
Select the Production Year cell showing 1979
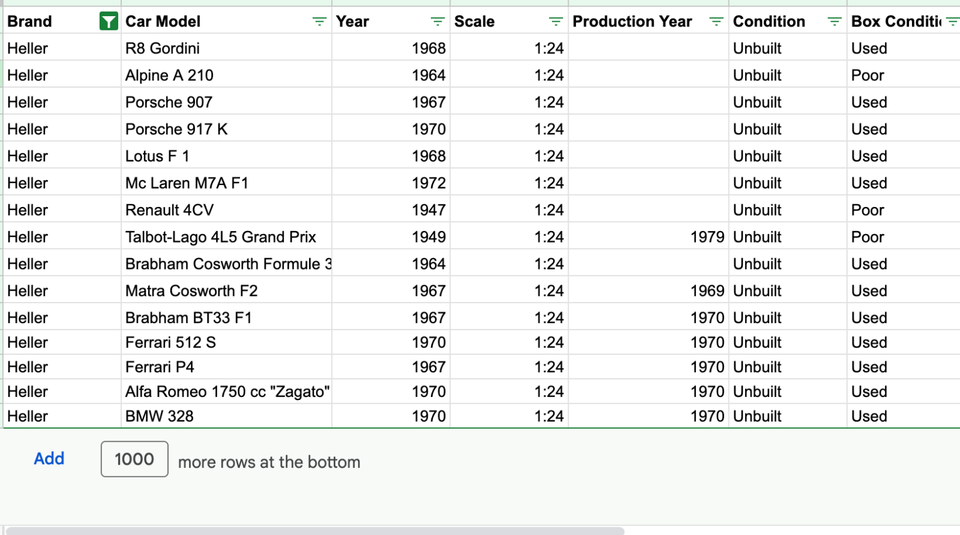[648, 237]
